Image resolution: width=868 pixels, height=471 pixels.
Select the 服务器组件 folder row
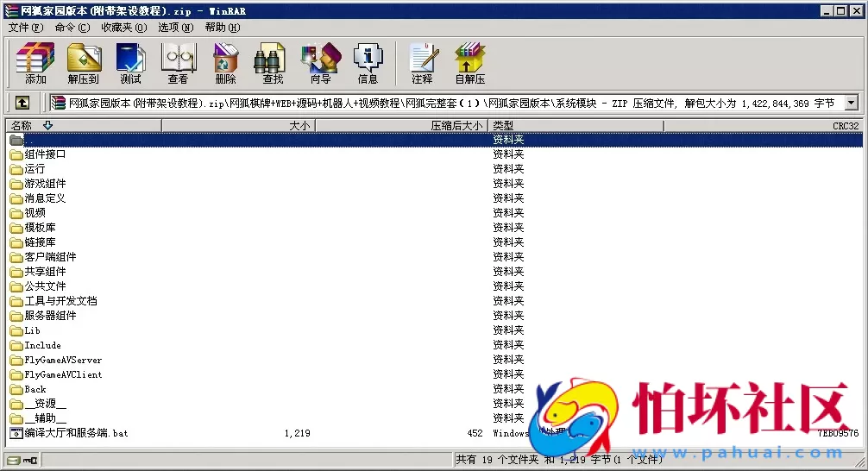435,316
